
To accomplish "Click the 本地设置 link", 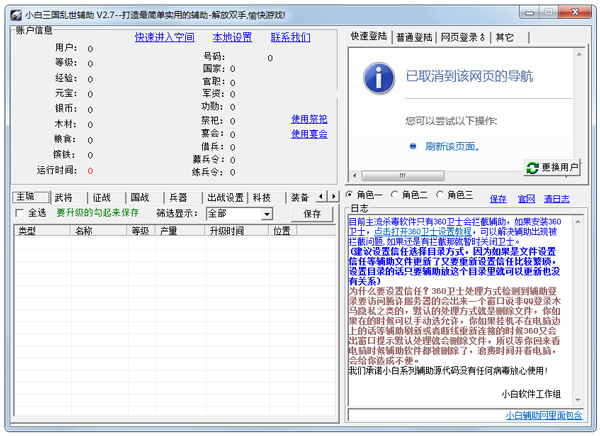I will pyautogui.click(x=232, y=38).
